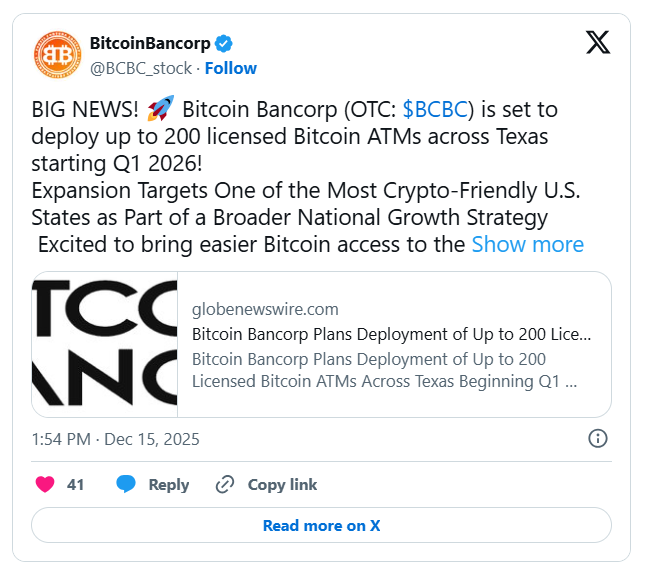Click the reply speech bubble icon

(126, 485)
